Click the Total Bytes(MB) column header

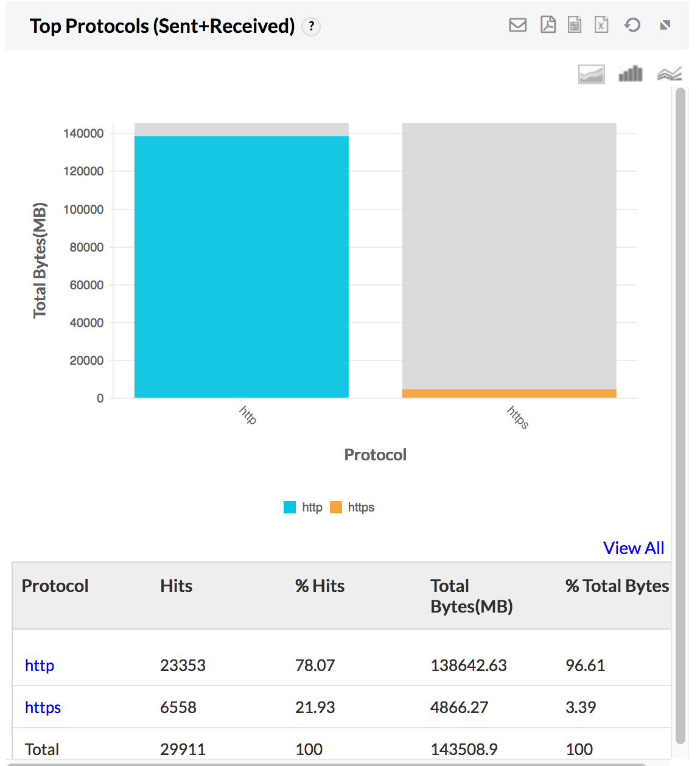[471, 596]
